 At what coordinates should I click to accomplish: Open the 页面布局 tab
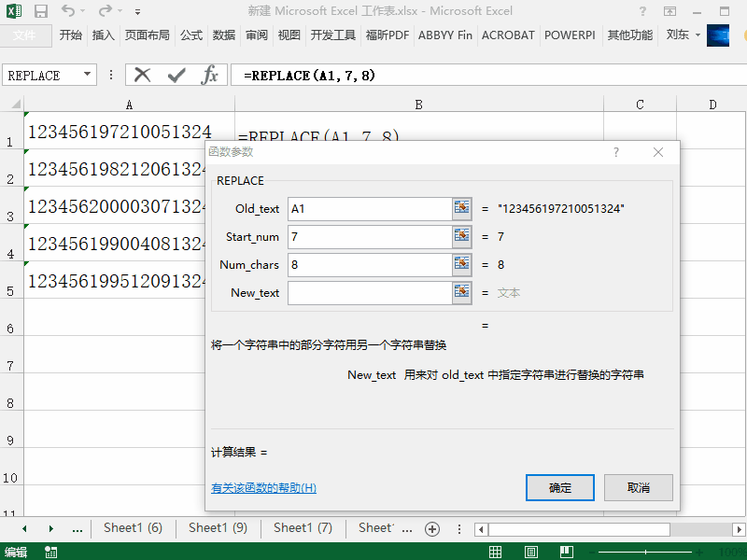click(148, 35)
